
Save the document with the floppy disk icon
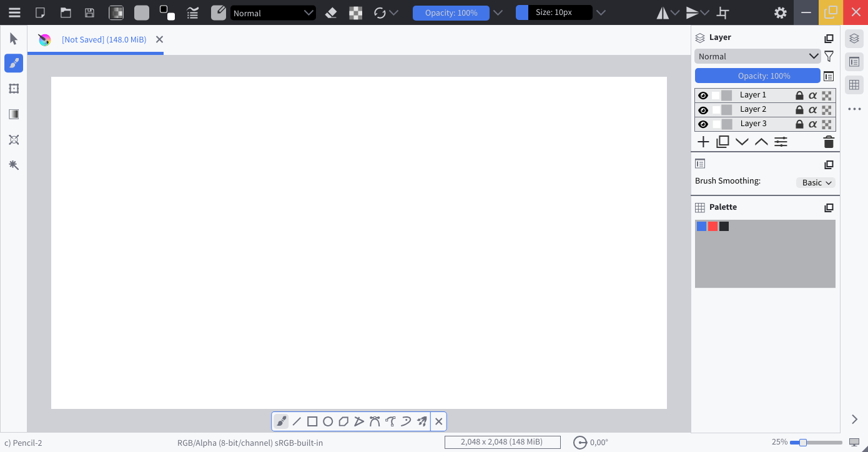[x=90, y=12]
